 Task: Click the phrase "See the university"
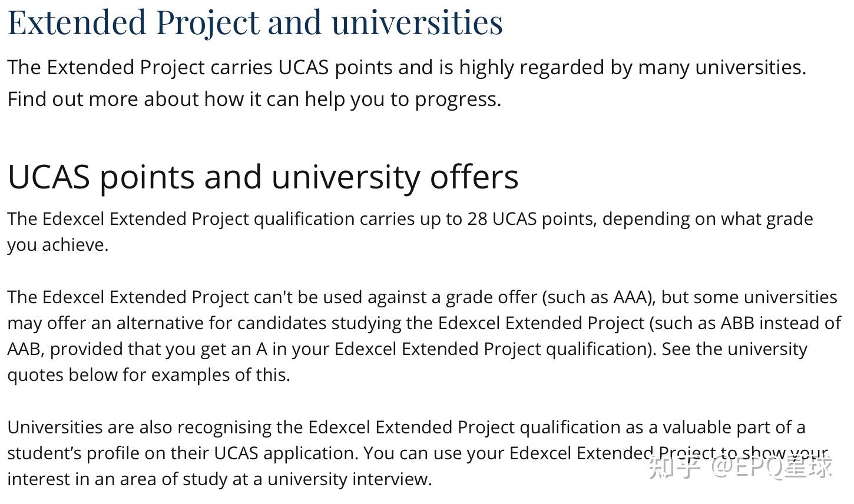(734, 349)
